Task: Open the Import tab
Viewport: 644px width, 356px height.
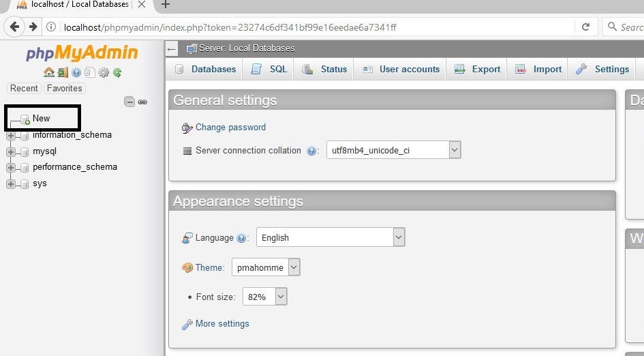Action: (x=538, y=69)
